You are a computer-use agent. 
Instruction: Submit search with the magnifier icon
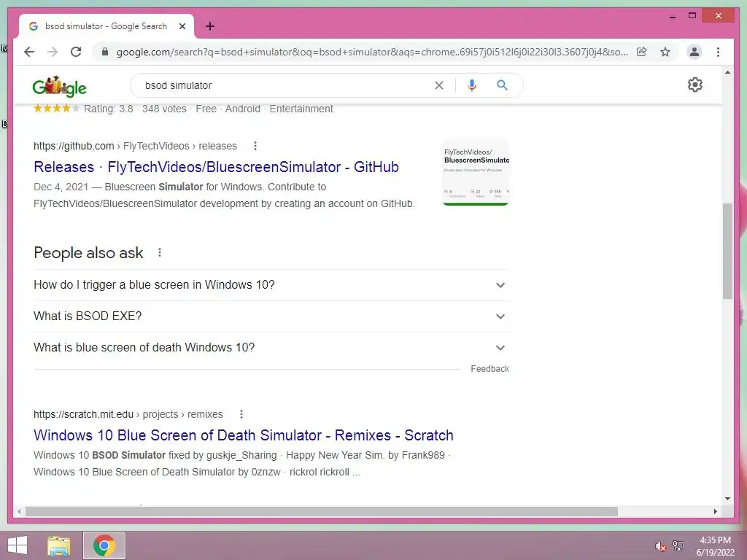coord(502,85)
